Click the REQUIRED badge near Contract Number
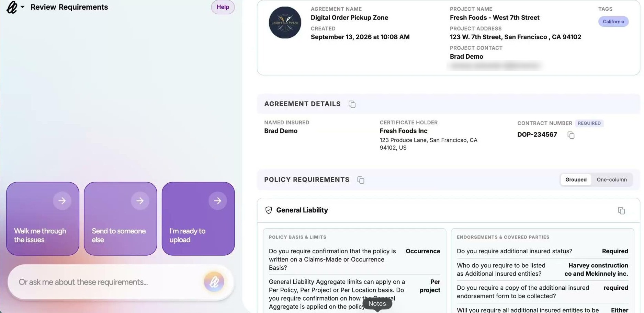The height and width of the screenshot is (313, 644). [589, 123]
